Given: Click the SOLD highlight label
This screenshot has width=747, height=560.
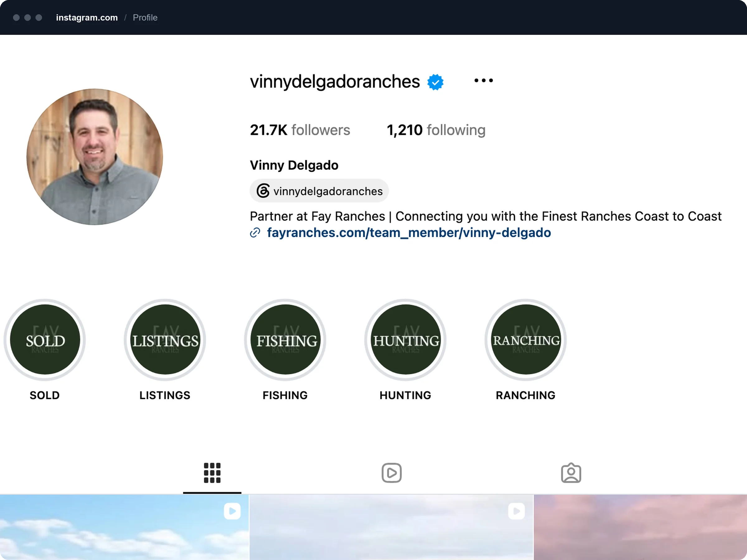Looking at the screenshot, I should tap(45, 395).
